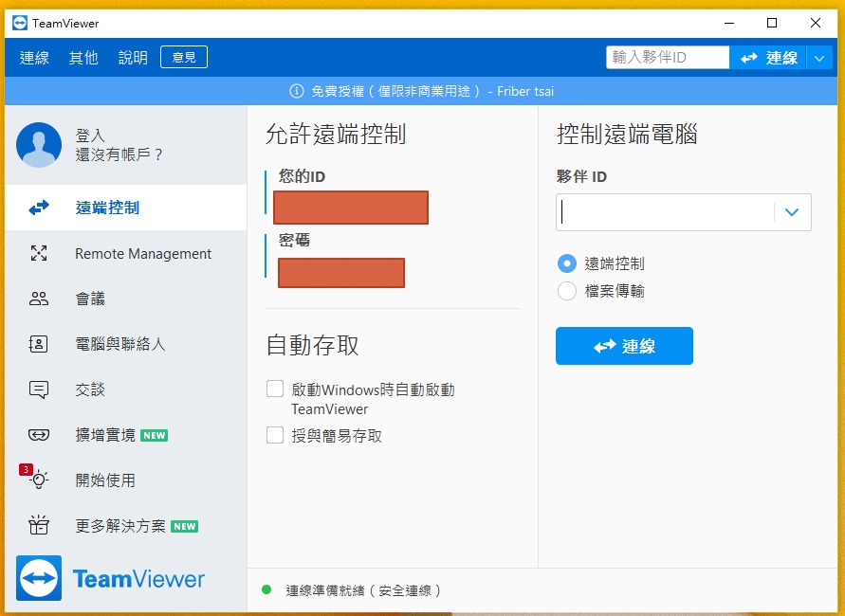Image resolution: width=845 pixels, height=616 pixels.
Task: Click the 電腦與聯絡人 contacts icon
Action: coord(39,344)
